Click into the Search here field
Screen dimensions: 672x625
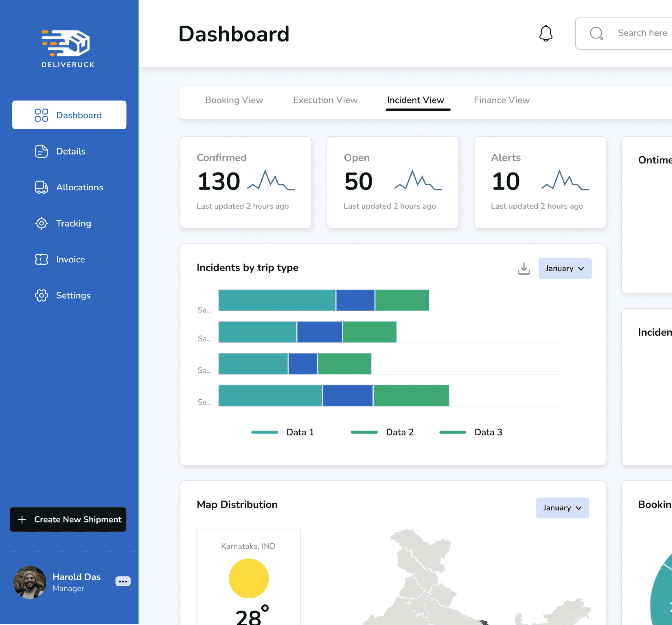642,33
